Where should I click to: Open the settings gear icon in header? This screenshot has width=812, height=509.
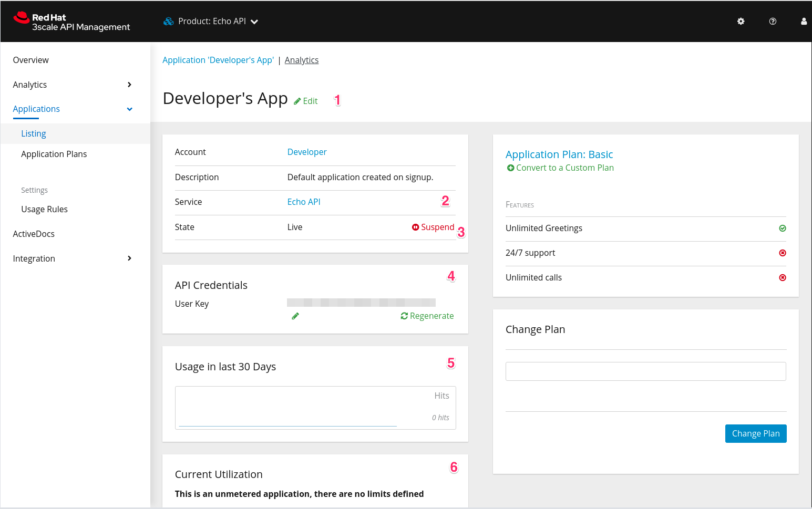click(741, 22)
